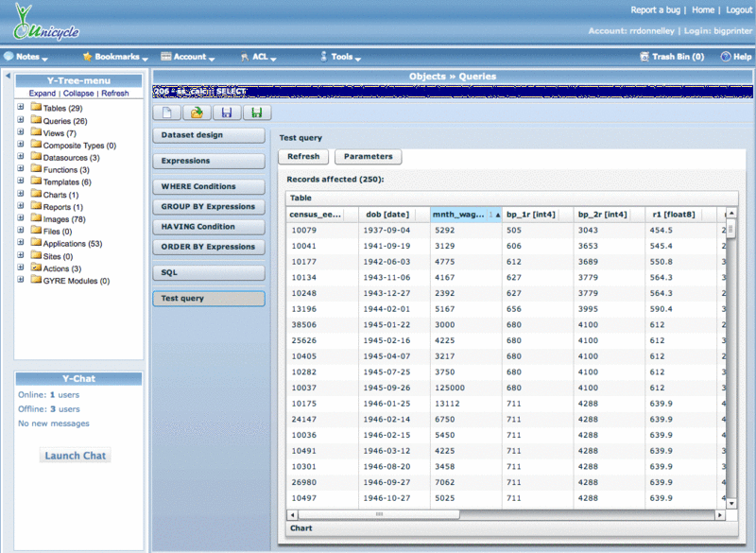The width and height of the screenshot is (756, 553).
Task: Expand the Applications tree node
Action: point(21,243)
